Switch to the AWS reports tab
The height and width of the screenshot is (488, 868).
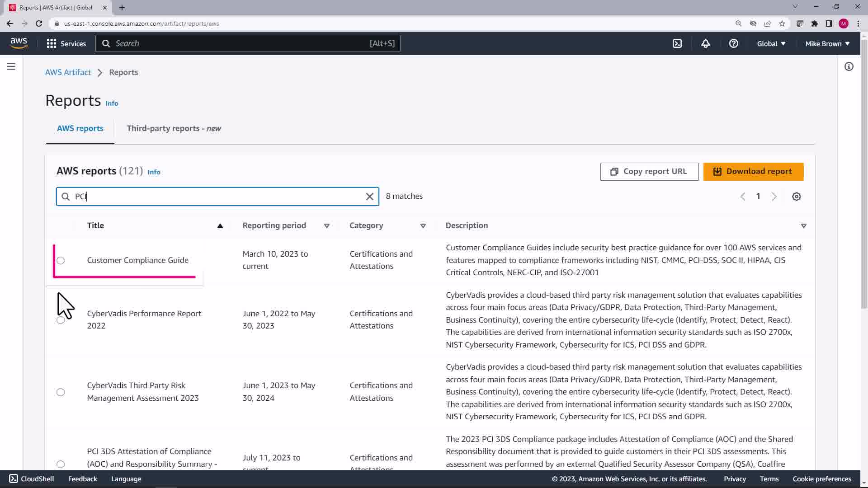point(80,128)
